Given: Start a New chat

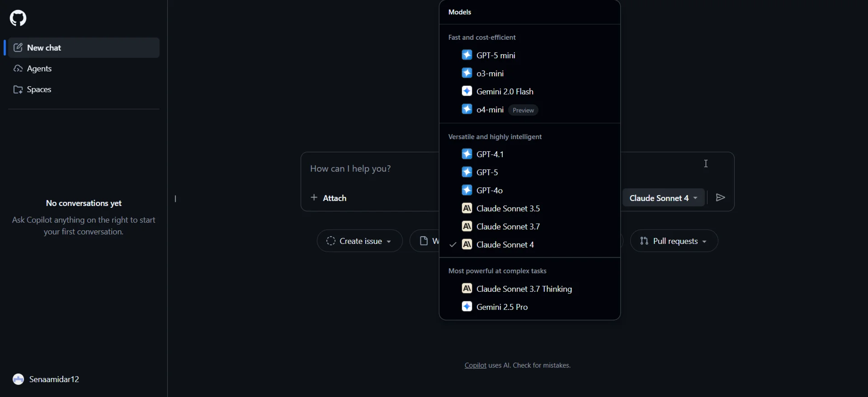Looking at the screenshot, I should tap(84, 47).
